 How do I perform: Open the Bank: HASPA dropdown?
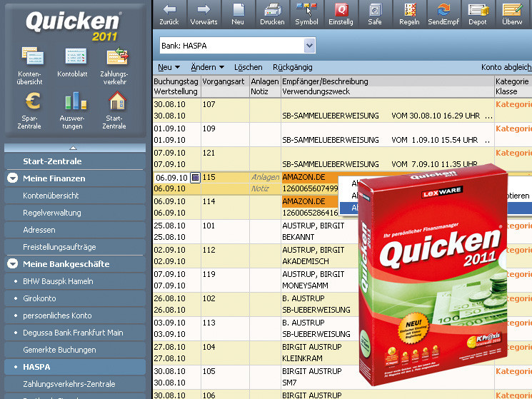point(309,46)
